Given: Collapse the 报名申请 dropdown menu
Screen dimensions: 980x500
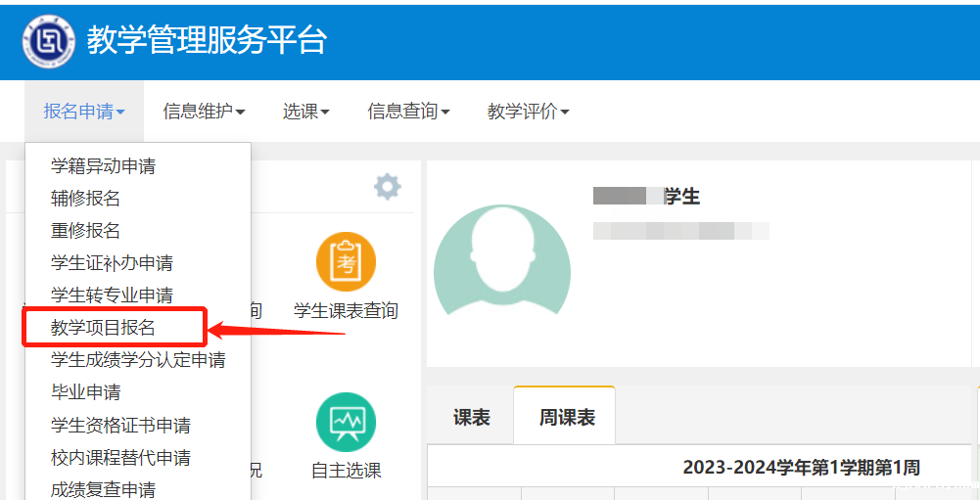Looking at the screenshot, I should (x=84, y=112).
